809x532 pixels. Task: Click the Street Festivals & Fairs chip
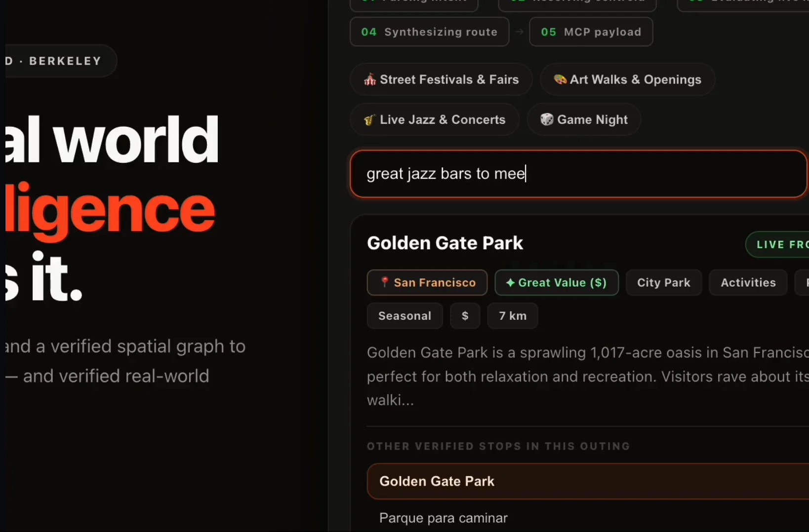pyautogui.click(x=441, y=79)
